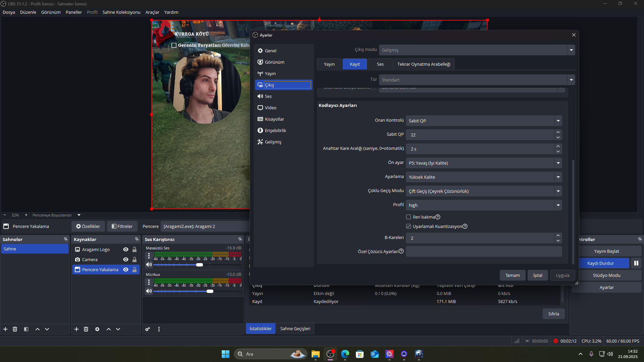644x362 pixels.
Task: Disable the Uyarlamalı Kuantizasyon checkbox
Action: (409, 226)
